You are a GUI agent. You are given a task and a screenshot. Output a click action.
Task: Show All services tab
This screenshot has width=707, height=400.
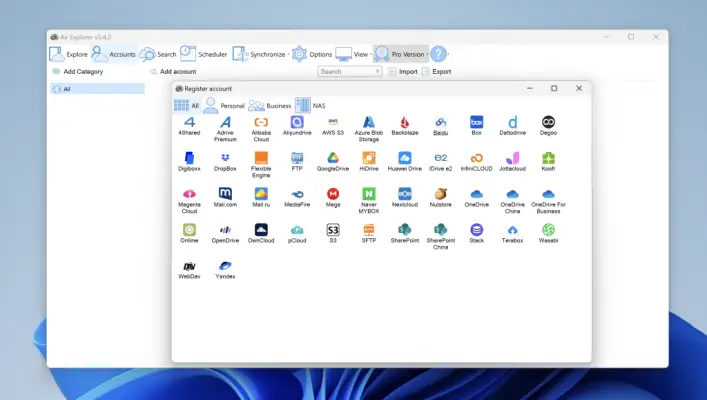pos(187,106)
